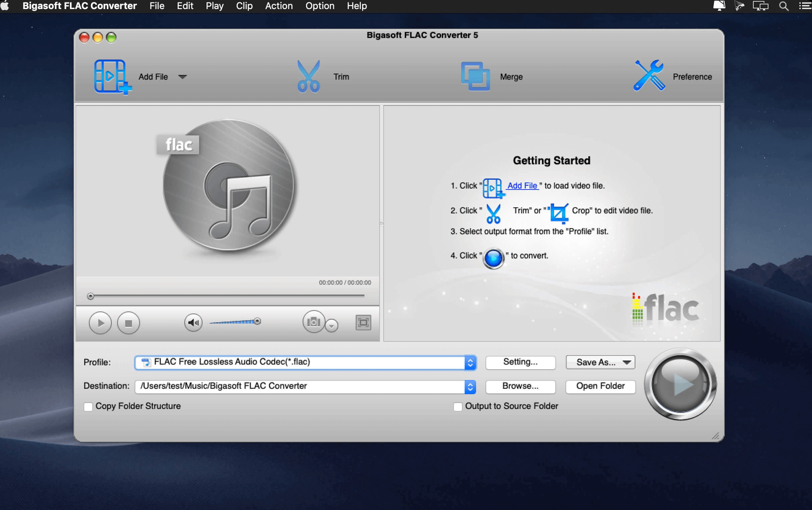Toggle fullscreen preview icon
The width and height of the screenshot is (812, 510).
point(363,323)
